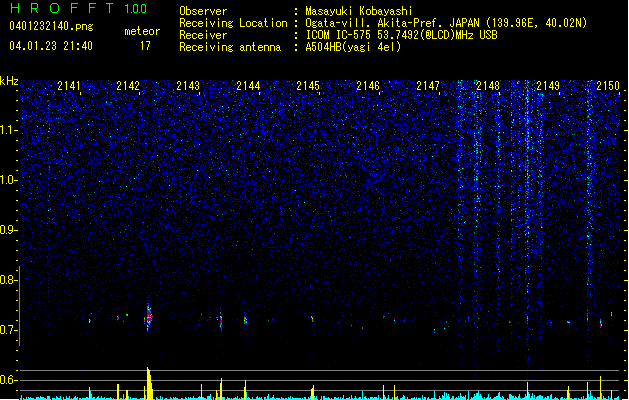
Task: Click the 2144 time marker
Action: (248, 86)
